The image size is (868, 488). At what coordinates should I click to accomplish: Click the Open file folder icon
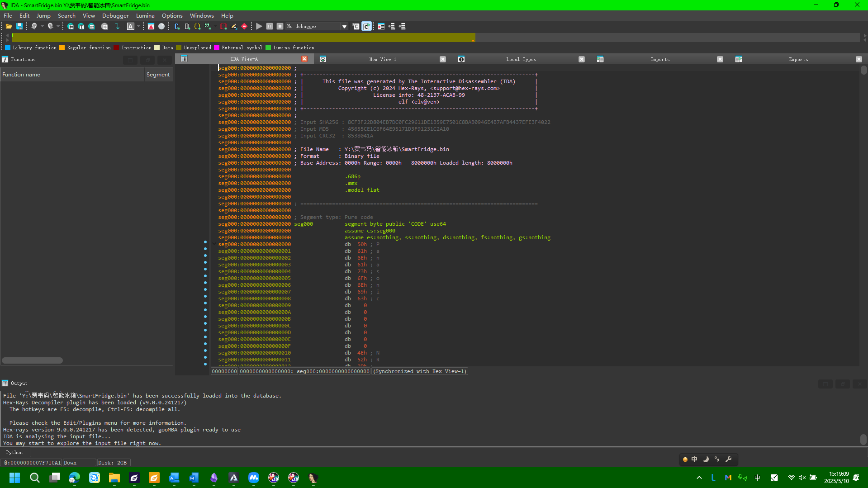click(x=9, y=26)
